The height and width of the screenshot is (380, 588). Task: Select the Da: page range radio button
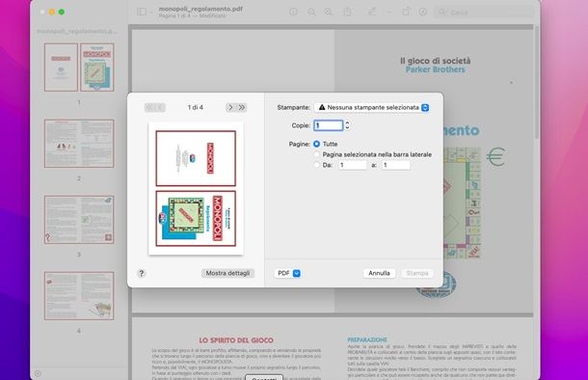tap(316, 165)
